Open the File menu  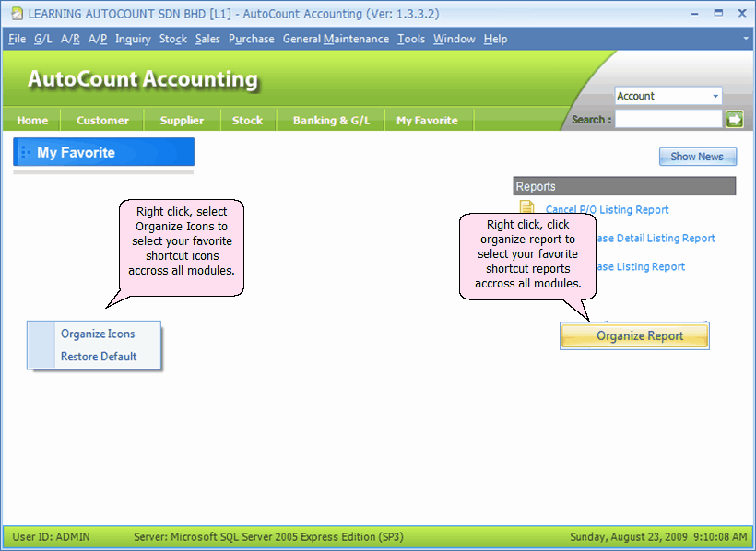(17, 39)
